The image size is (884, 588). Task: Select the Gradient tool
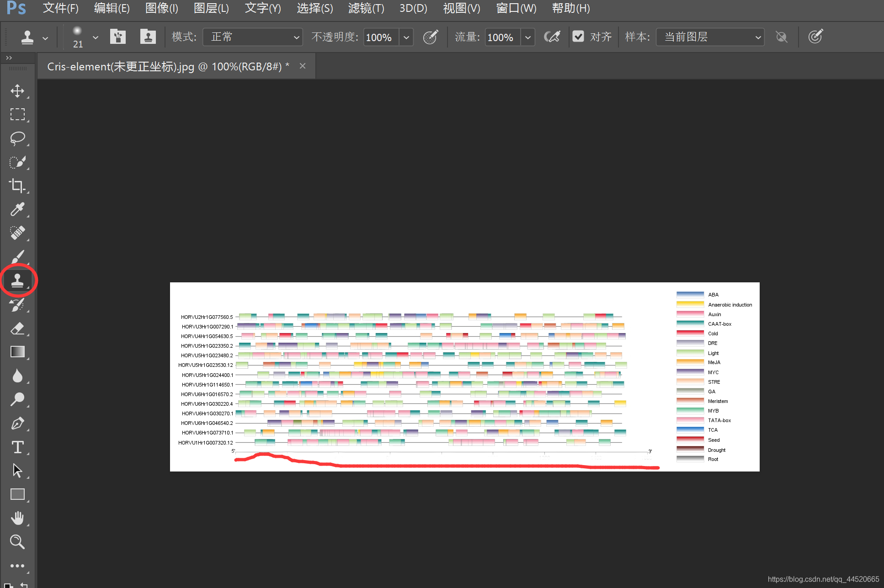17,352
